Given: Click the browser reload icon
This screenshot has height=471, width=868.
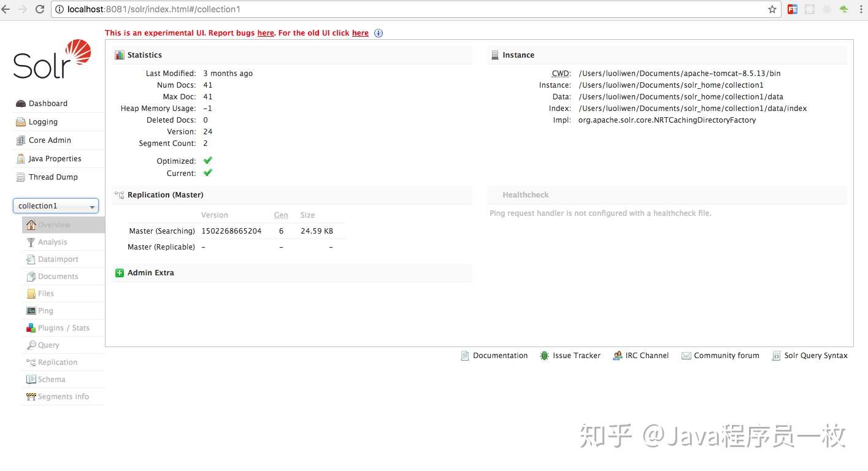Looking at the screenshot, I should pyautogui.click(x=40, y=9).
